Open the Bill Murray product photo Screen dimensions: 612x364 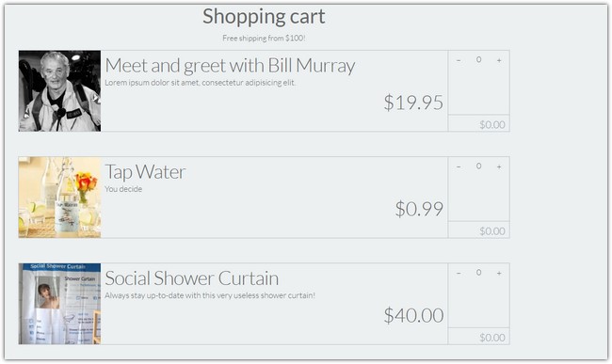pyautogui.click(x=59, y=91)
